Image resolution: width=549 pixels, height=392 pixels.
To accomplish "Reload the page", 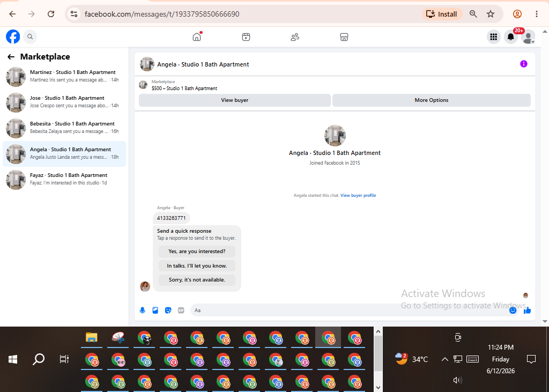I will coord(51,14).
